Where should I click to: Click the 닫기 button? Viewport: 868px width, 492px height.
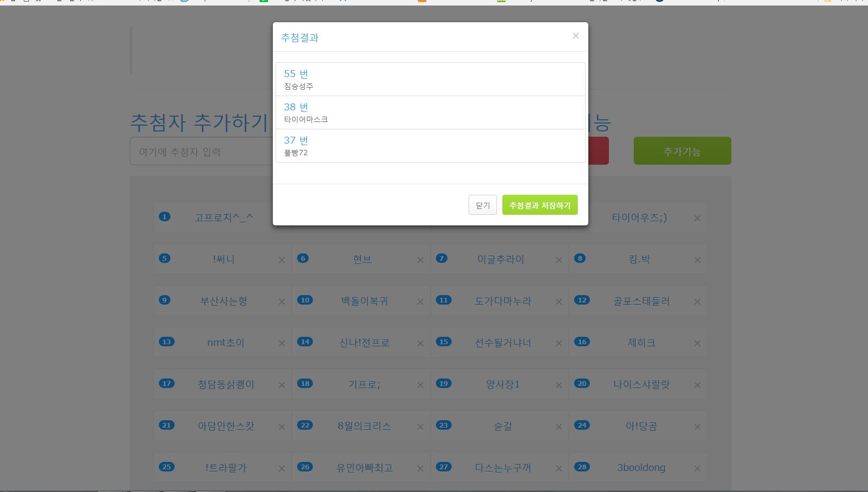click(x=482, y=205)
